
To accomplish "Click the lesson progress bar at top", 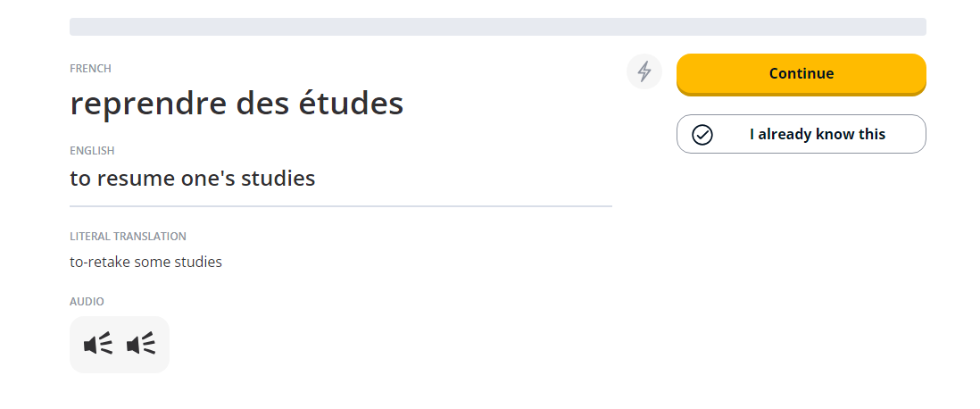I will (497, 27).
